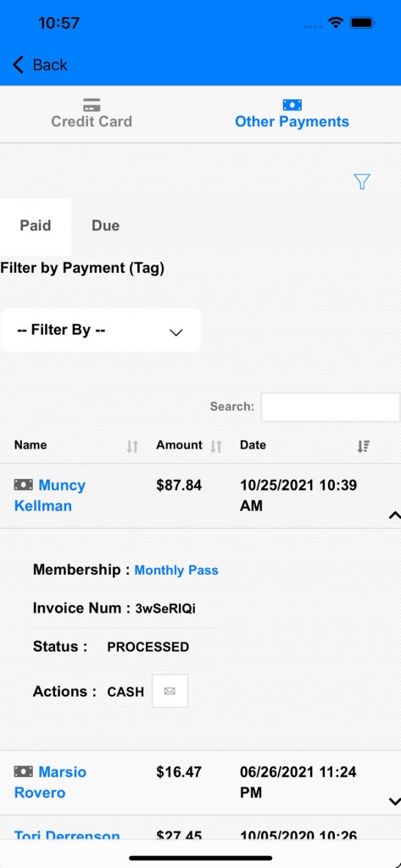The height and width of the screenshot is (868, 401).
Task: Switch to the Due tab
Action: coord(105,225)
